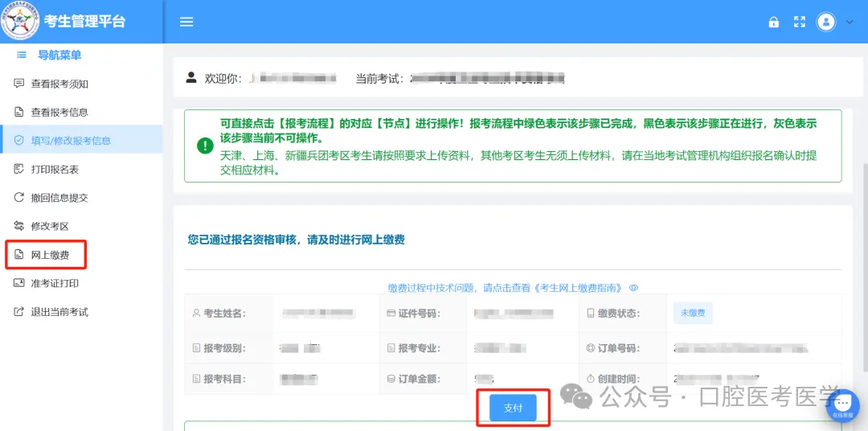The width and height of the screenshot is (868, 431).
Task: Click the green exclamation notice icon
Action: (205, 146)
